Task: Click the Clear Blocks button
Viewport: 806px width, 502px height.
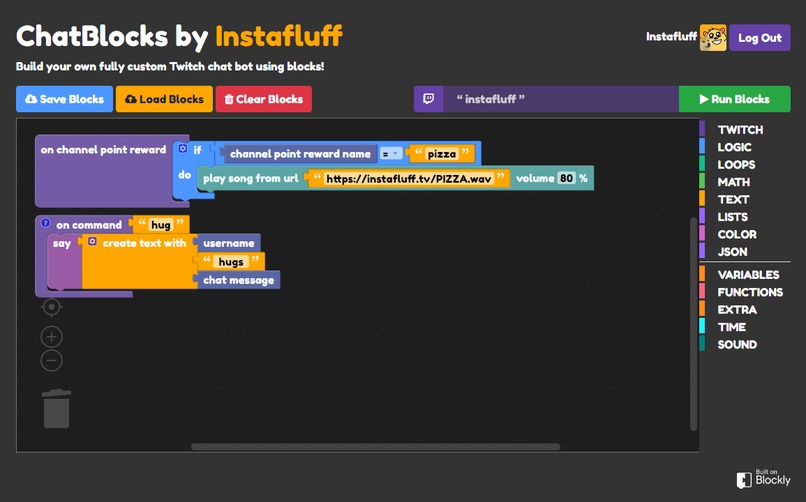Action: pyautogui.click(x=264, y=99)
